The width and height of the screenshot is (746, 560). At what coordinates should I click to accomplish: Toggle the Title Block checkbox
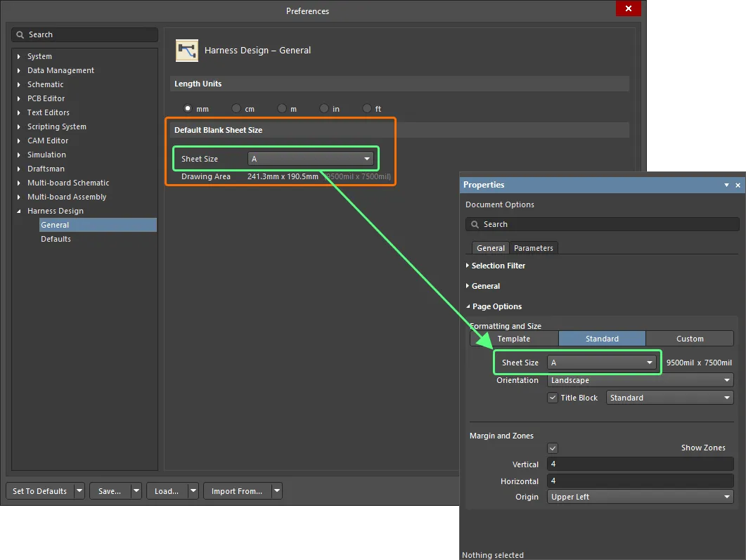click(553, 398)
